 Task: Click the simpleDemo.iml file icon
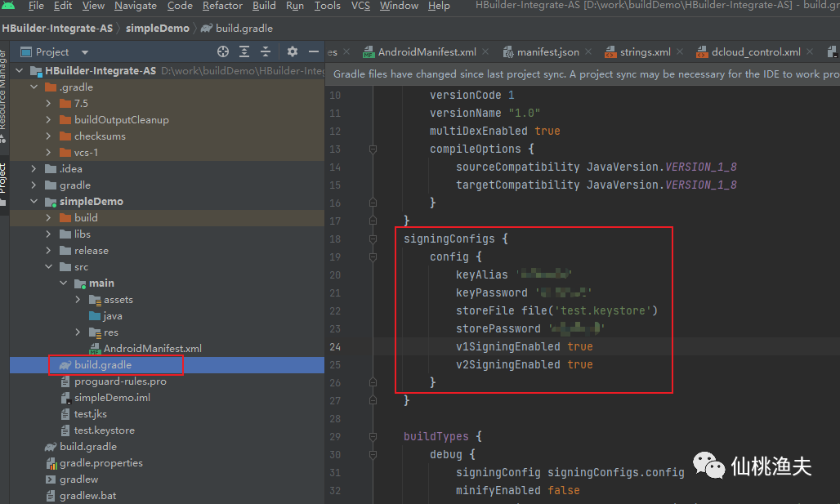[x=65, y=398]
